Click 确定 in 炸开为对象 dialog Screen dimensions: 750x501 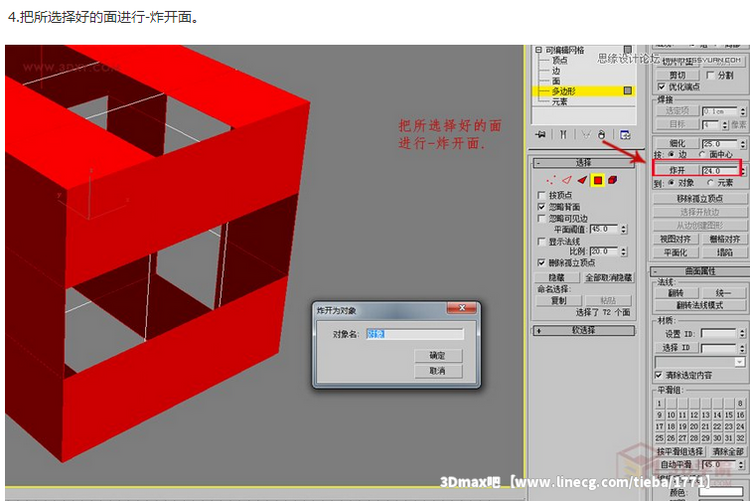tap(438, 355)
